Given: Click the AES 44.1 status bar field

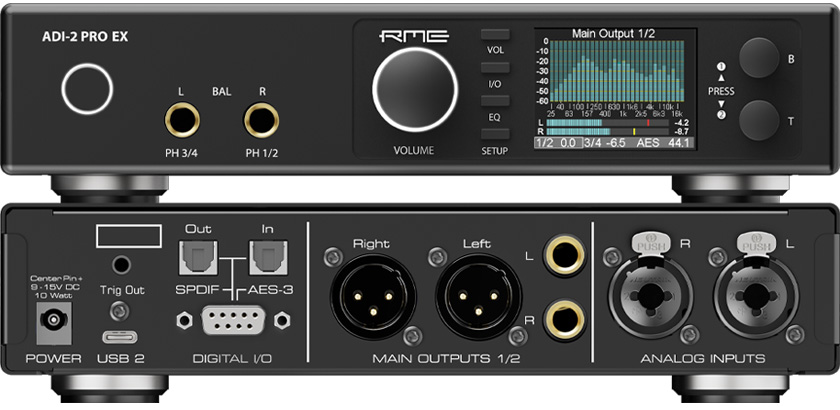Looking at the screenshot, I should pyautogui.click(x=663, y=143).
